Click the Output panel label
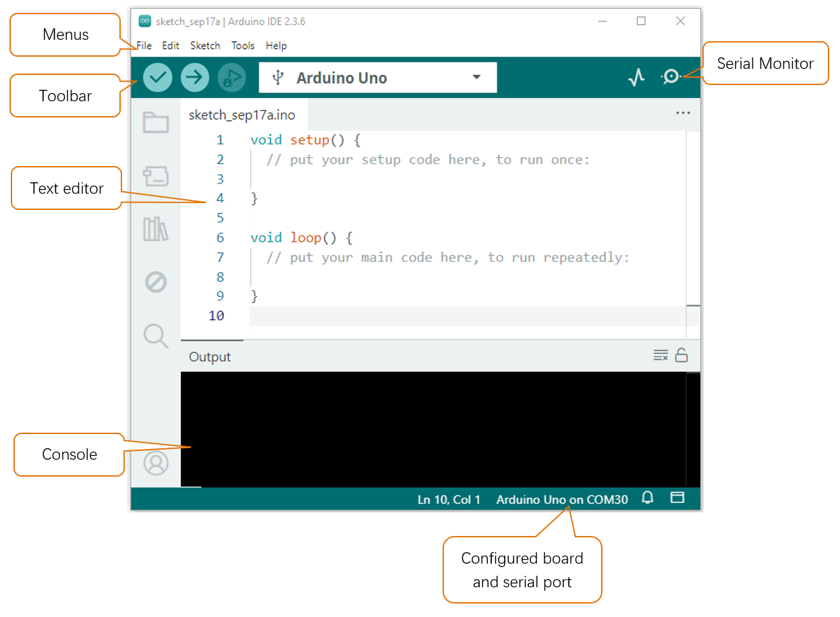The image size is (840, 617). pos(210,357)
